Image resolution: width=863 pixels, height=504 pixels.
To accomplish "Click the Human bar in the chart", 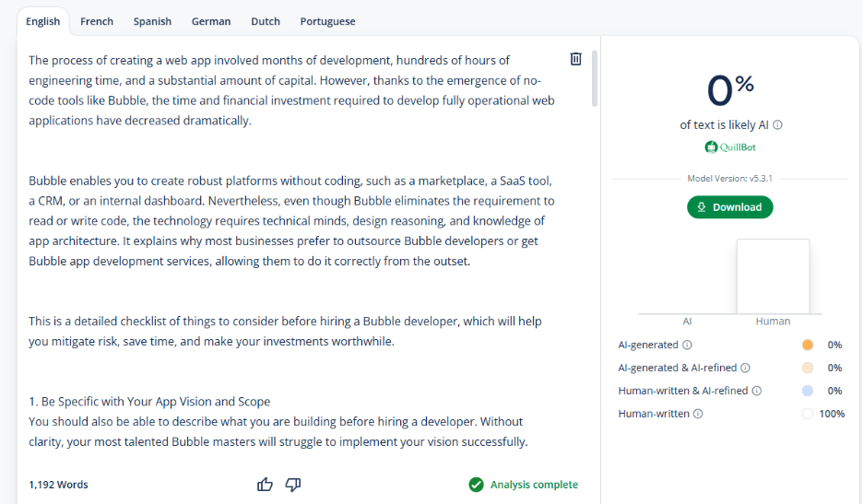I will coord(774,276).
